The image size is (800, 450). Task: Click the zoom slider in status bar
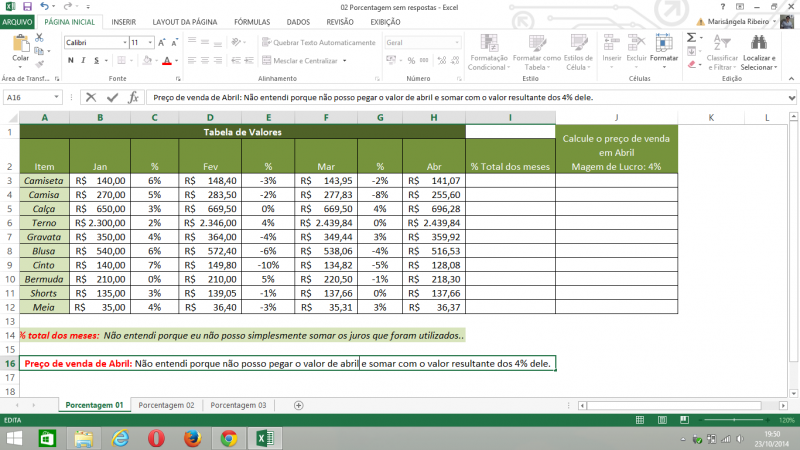coord(735,420)
